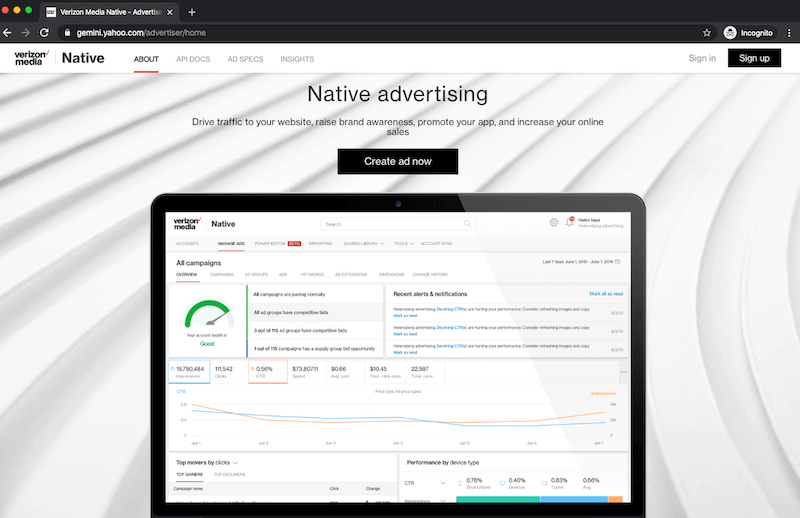Click 'All campaigns are pacing normally' row
The height and width of the screenshot is (518, 800).
(315, 294)
